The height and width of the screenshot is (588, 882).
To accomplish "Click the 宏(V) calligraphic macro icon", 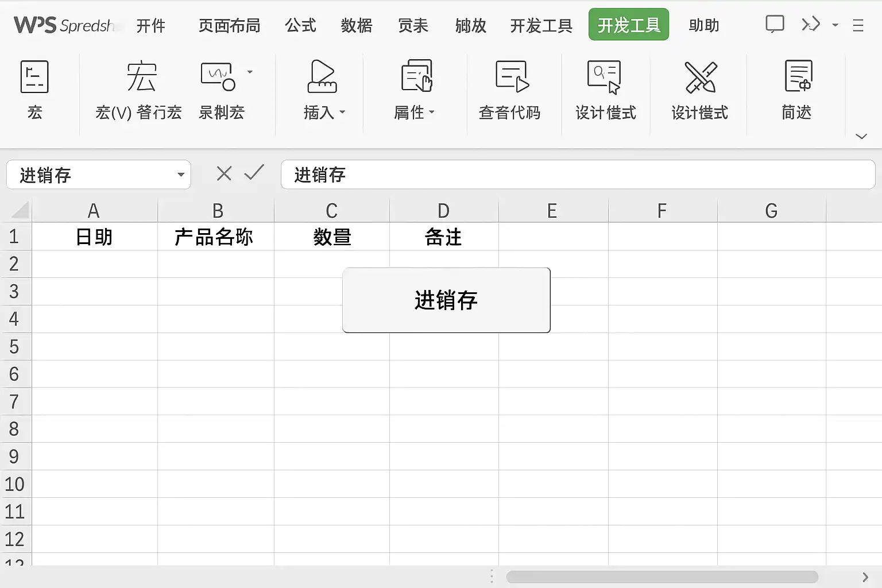I will 141,77.
